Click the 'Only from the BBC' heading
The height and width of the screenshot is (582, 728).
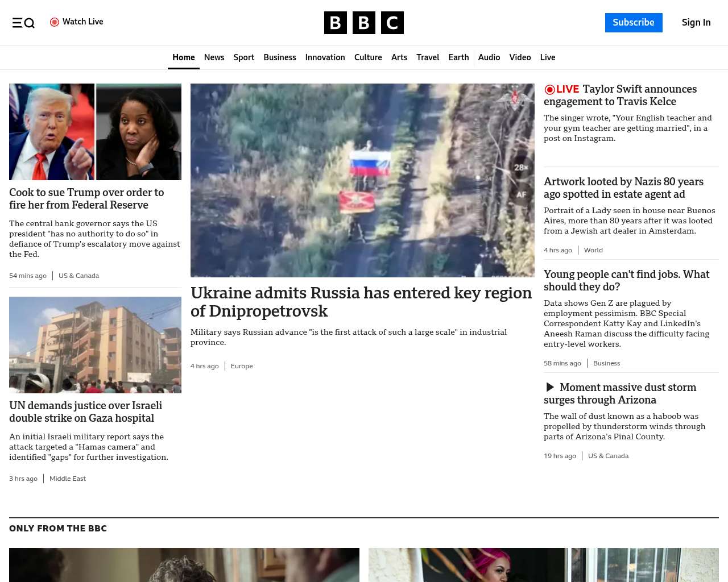click(58, 529)
